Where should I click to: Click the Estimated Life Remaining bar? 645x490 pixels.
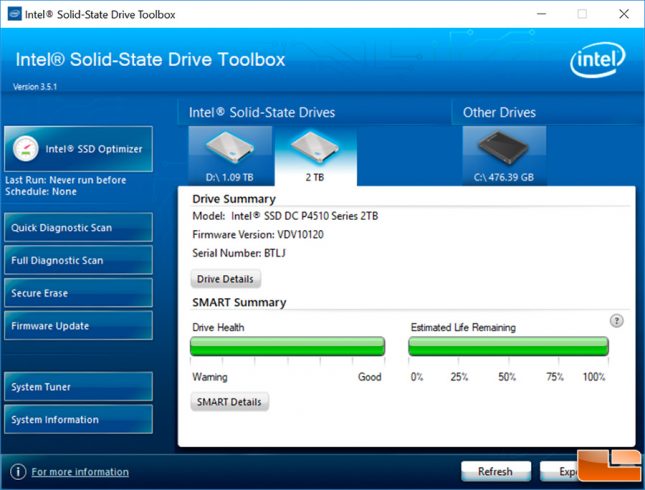(508, 346)
